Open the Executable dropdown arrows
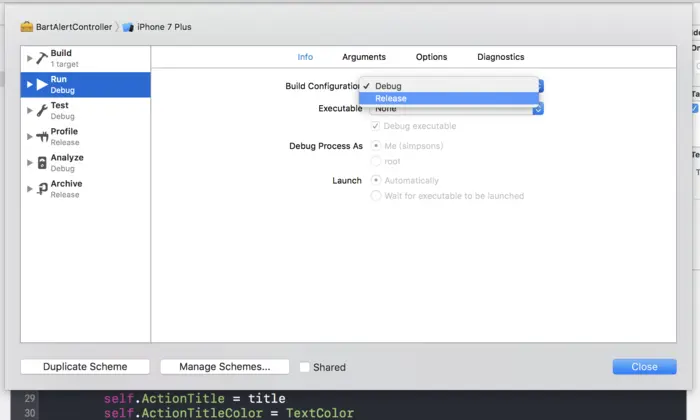 (538, 108)
